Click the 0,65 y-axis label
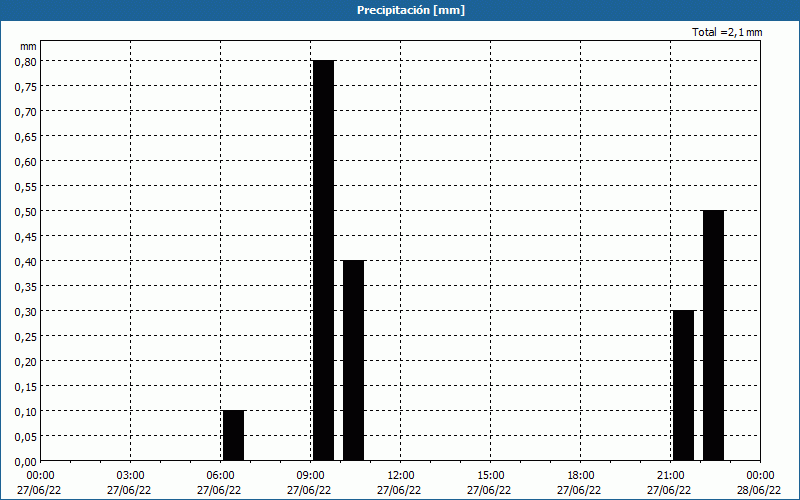Screen dimensions: 800x500 coord(26,136)
